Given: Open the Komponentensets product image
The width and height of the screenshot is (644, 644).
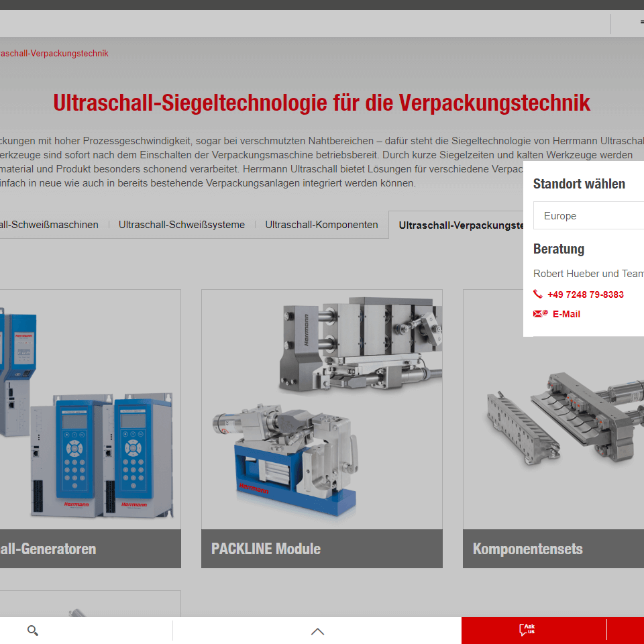Looking at the screenshot, I should coord(553,409).
